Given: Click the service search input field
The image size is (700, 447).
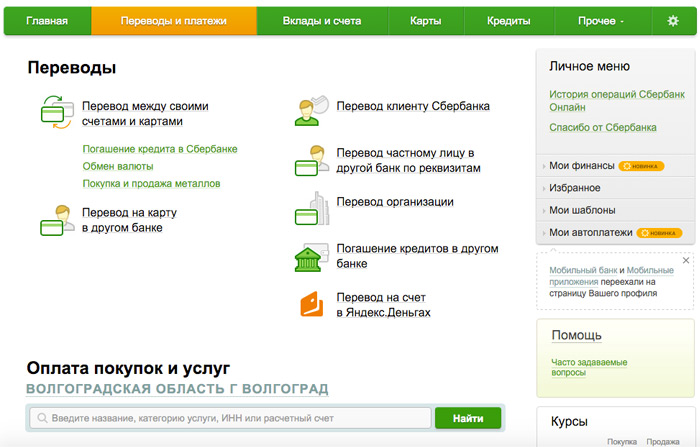Looking at the screenshot, I should (230, 418).
